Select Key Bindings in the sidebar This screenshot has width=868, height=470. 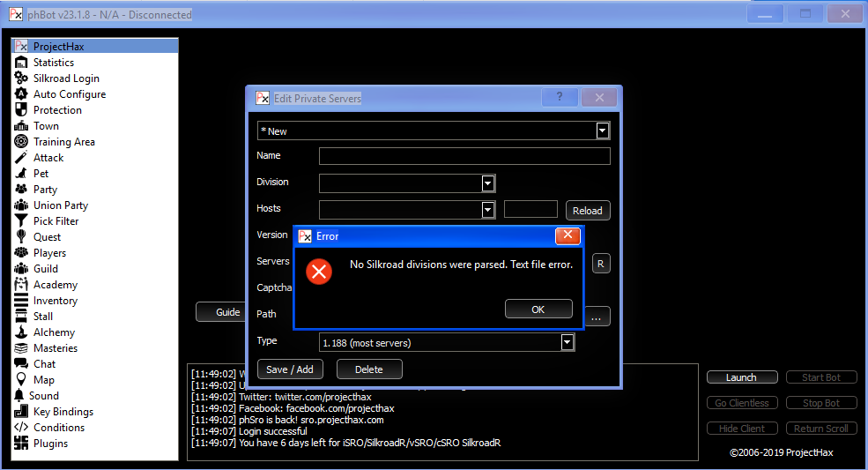63,412
